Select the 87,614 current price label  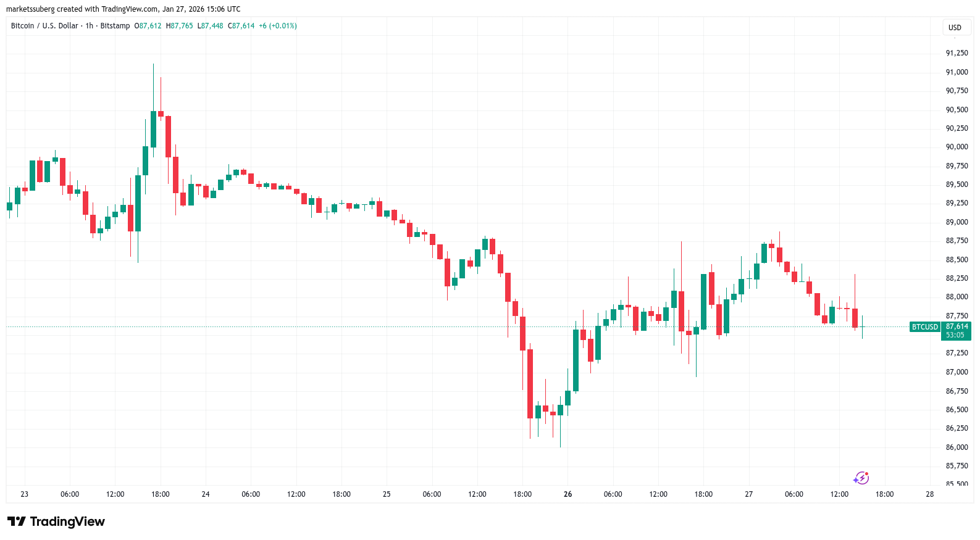pyautogui.click(x=957, y=326)
